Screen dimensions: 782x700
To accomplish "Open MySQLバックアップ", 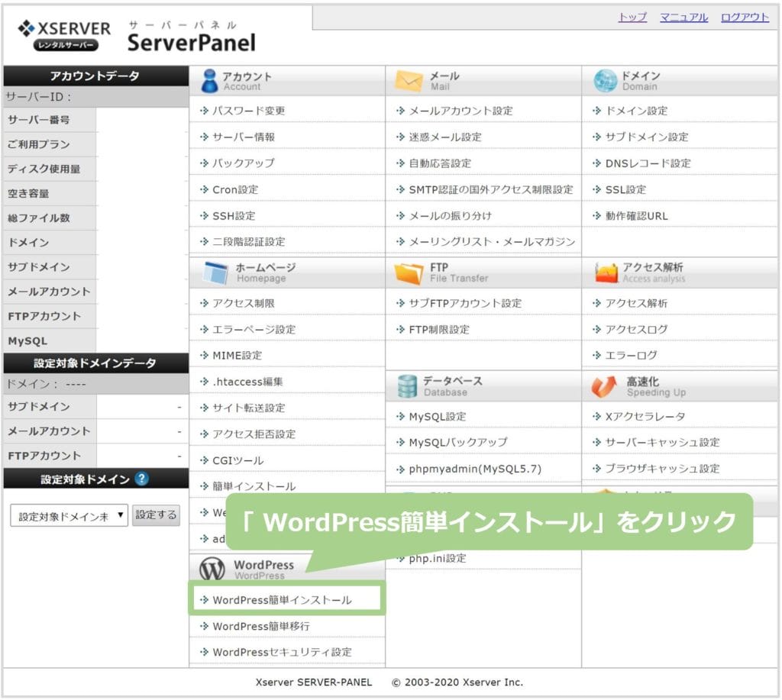I will coord(458,442).
